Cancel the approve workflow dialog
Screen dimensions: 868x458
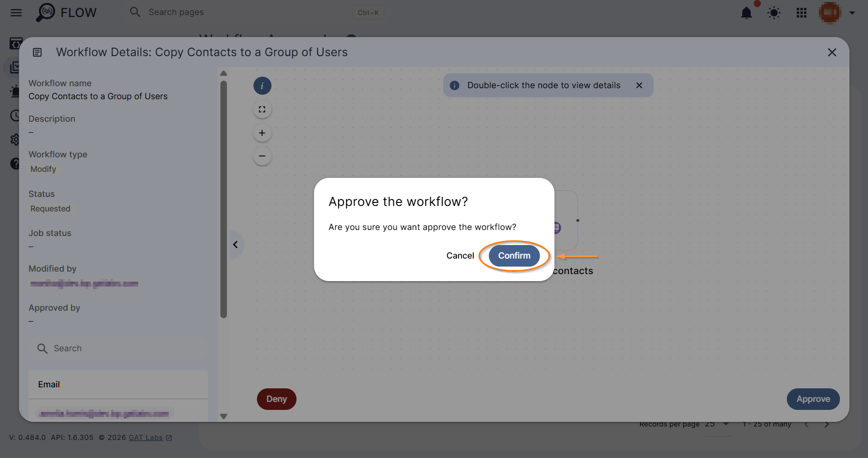coord(460,256)
